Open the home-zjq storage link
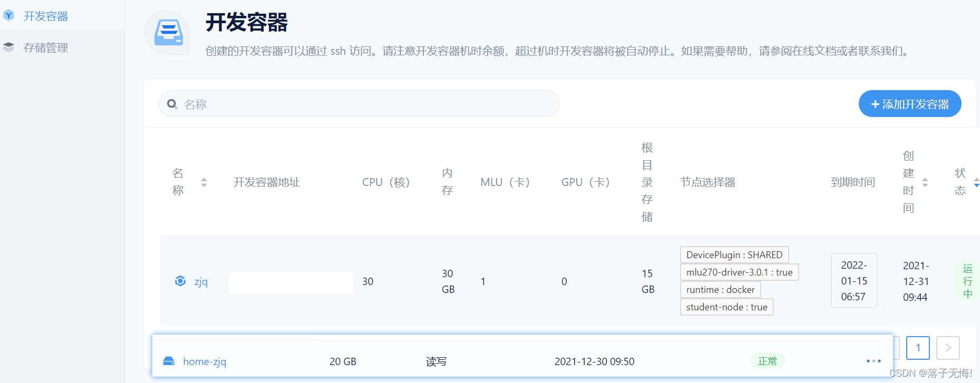980x383 pixels. click(205, 361)
